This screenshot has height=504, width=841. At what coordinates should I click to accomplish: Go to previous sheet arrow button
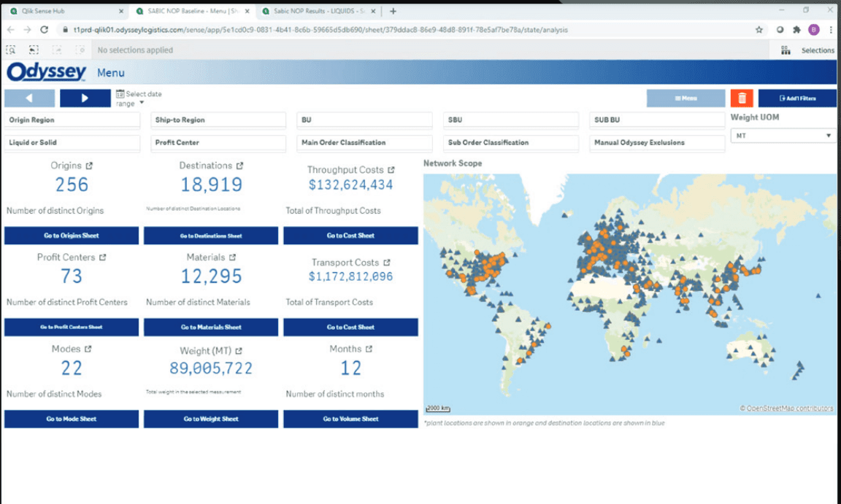tap(30, 98)
